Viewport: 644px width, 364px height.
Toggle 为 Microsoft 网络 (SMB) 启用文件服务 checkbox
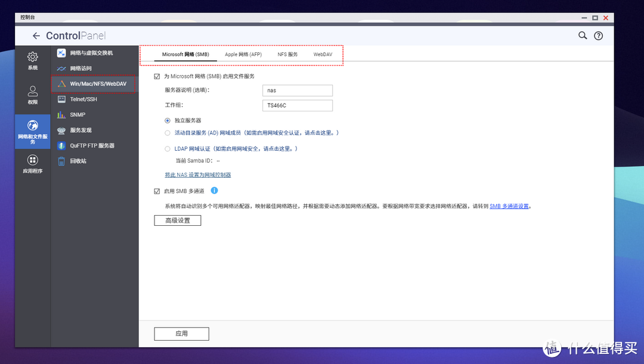(x=157, y=76)
